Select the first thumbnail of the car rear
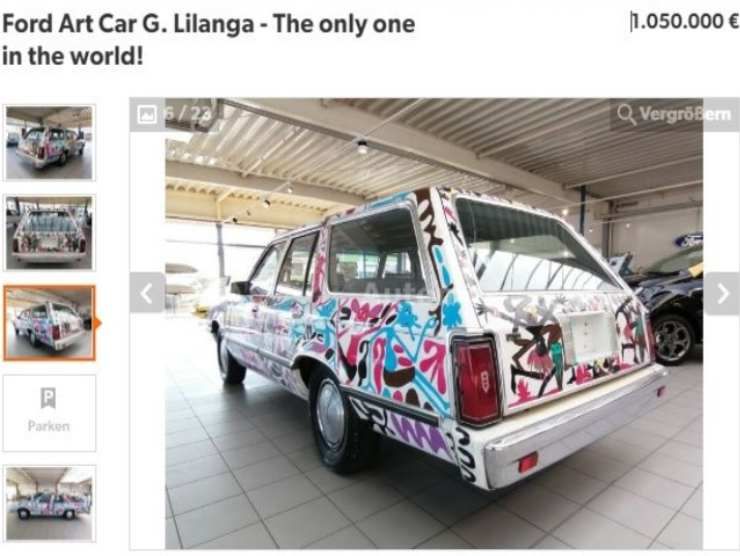This screenshot has height=556, width=740. (x=50, y=143)
